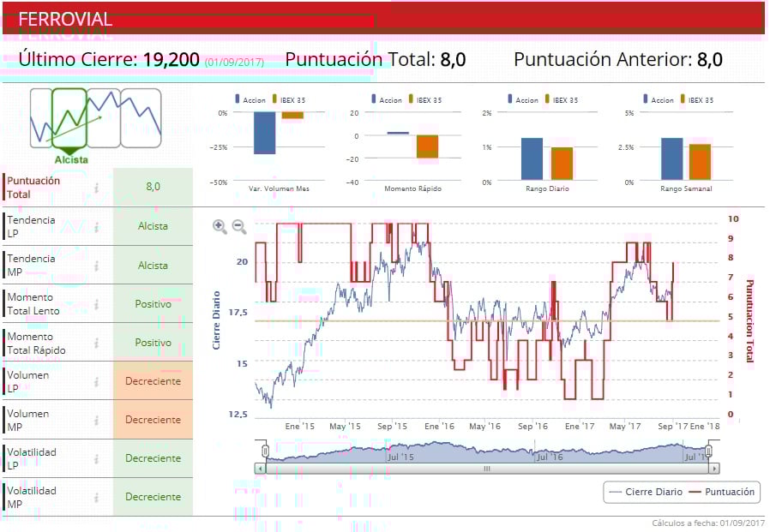The image size is (776, 532).
Task: Click the navigator scroll-right arrow
Action: tap(713, 469)
